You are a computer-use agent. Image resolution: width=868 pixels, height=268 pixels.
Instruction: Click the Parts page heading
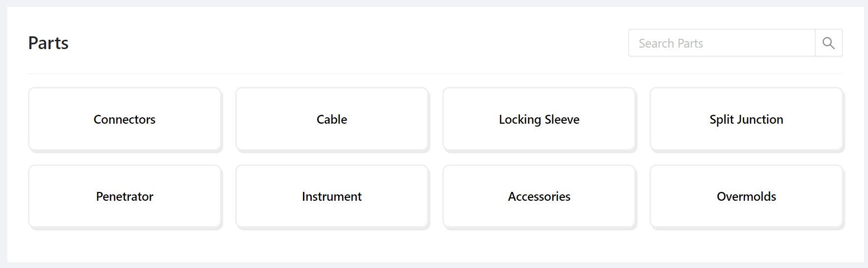pos(48,43)
